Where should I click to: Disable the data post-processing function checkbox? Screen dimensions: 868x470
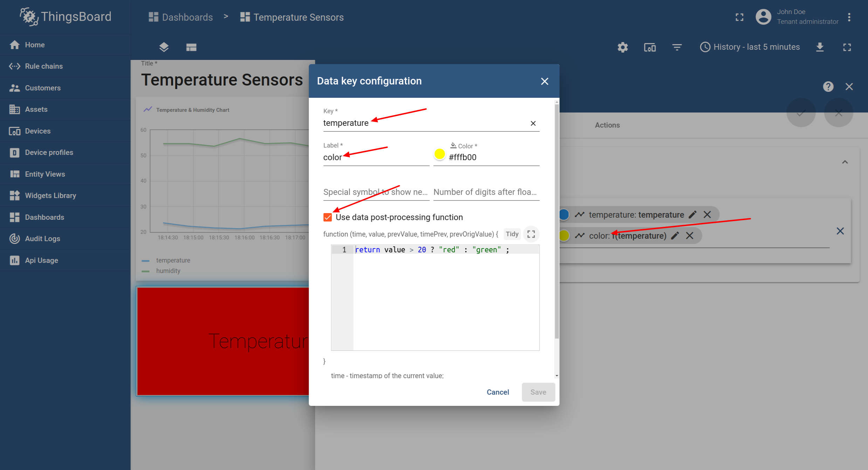click(328, 217)
